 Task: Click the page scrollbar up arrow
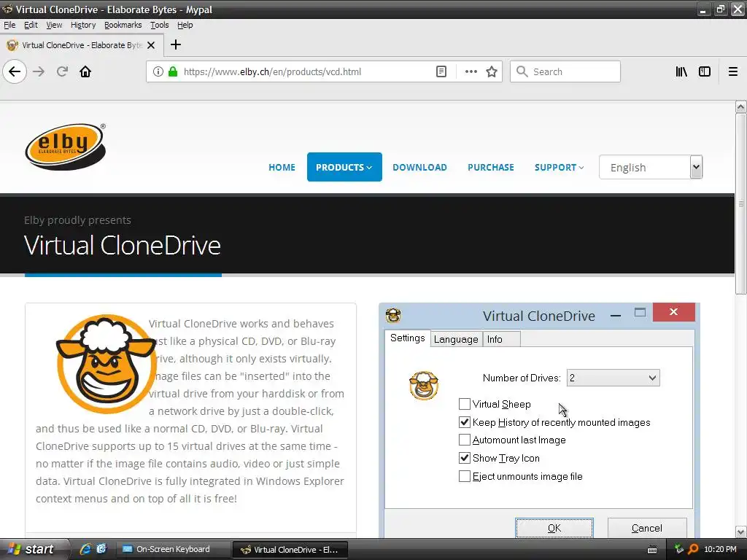(x=740, y=107)
